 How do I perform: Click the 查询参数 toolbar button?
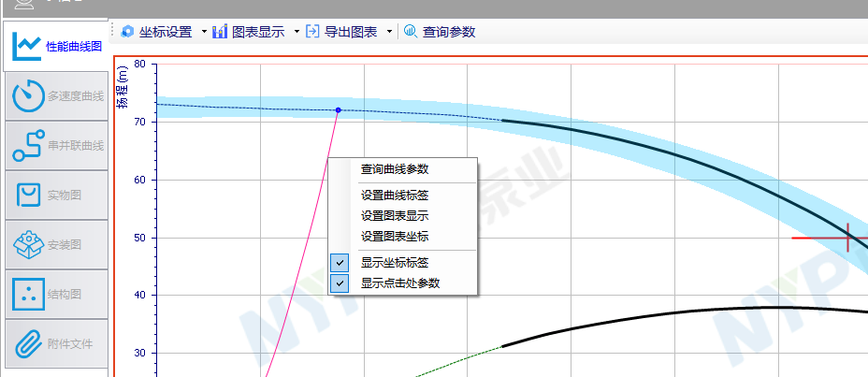point(440,32)
